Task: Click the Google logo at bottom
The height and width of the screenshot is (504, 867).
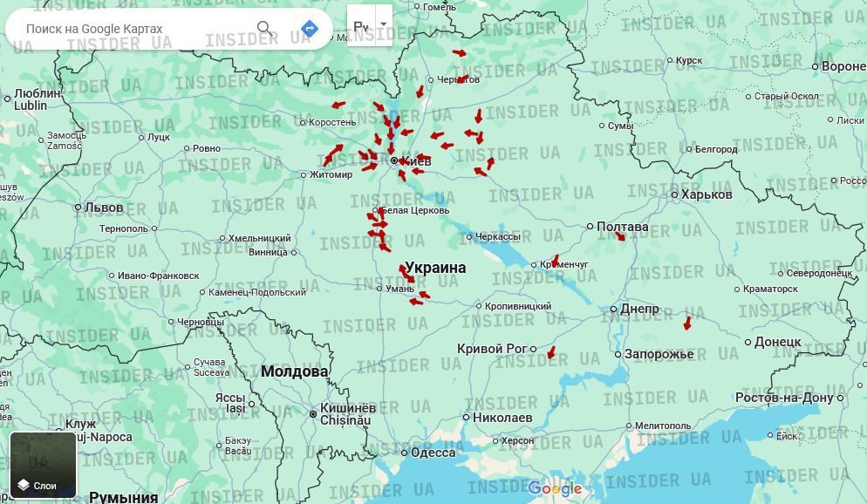Action: [x=556, y=488]
